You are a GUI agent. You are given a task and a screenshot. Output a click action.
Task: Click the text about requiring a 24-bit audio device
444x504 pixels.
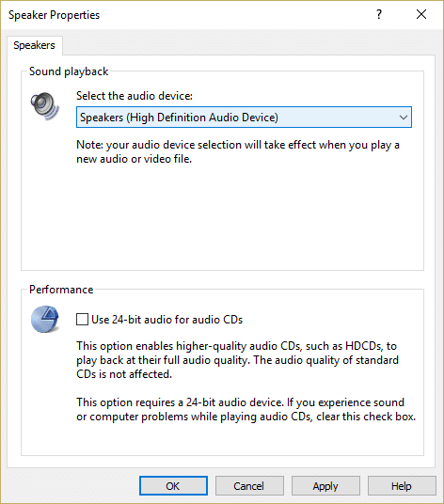tap(246, 410)
